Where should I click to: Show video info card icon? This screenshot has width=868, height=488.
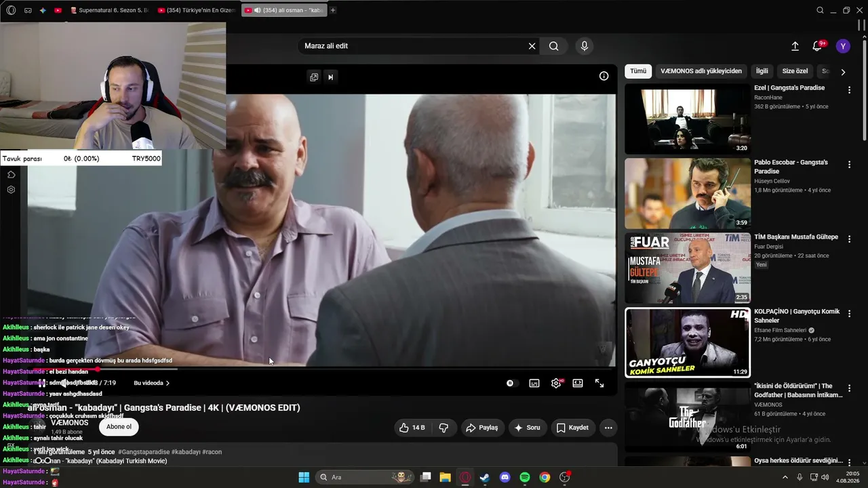click(x=604, y=76)
